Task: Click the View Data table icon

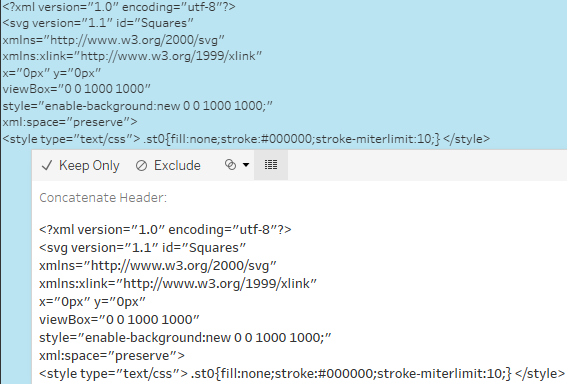Action: point(271,165)
